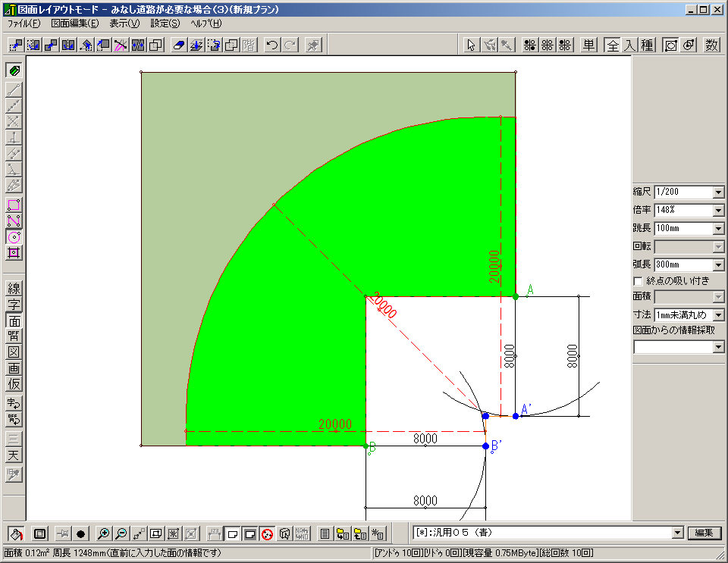Open the 図面編集(E) menu
The image size is (728, 563).
pos(75,23)
